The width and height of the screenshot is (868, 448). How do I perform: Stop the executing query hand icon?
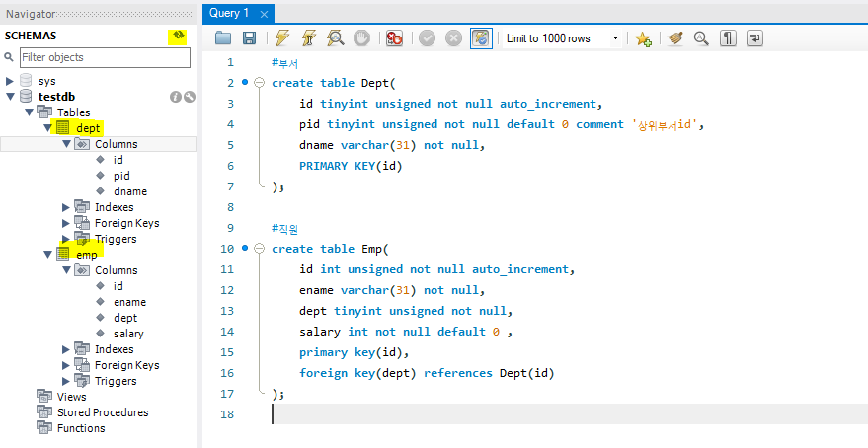[361, 38]
